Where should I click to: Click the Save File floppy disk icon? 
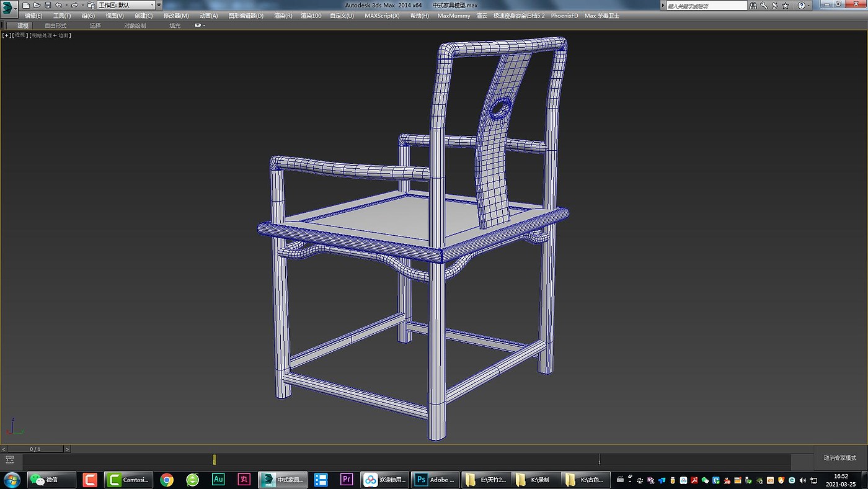48,5
